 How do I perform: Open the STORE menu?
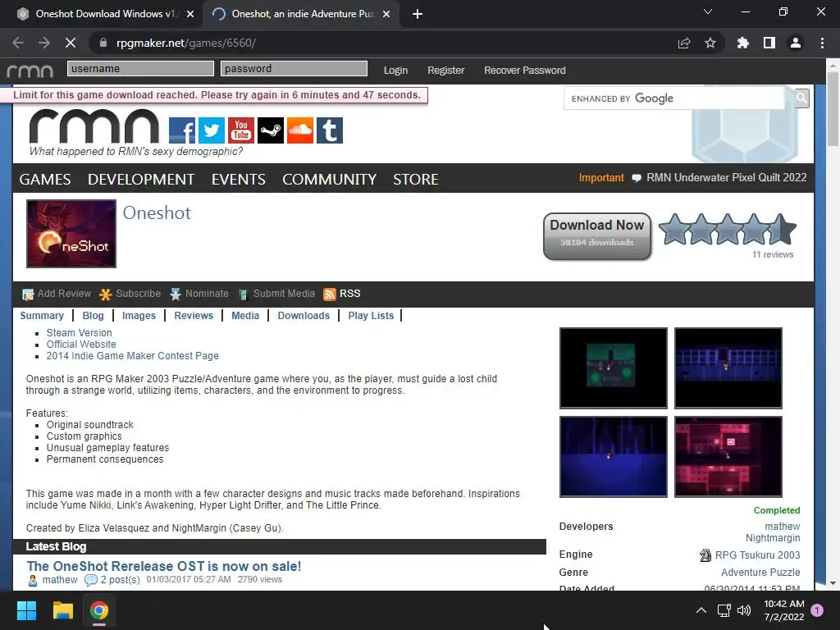click(416, 179)
